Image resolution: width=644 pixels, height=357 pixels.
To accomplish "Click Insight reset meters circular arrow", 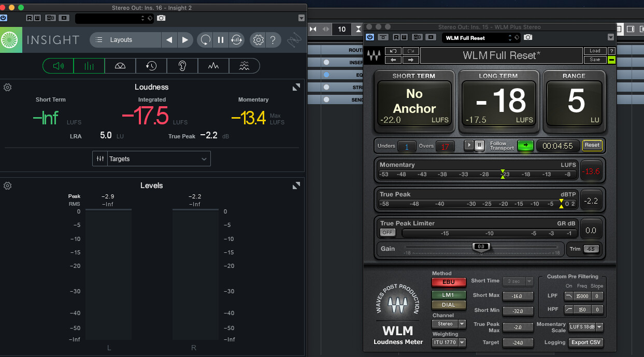I will (x=206, y=40).
